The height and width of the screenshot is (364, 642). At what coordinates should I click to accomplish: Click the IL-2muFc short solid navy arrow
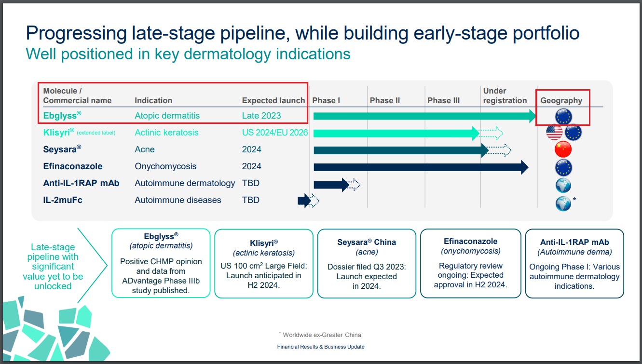304,201
